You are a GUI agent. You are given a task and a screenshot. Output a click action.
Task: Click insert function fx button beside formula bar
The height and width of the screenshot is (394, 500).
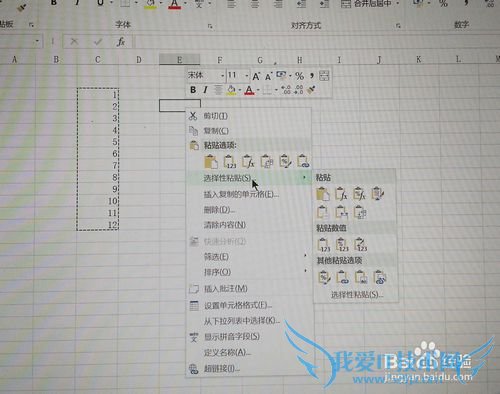(121, 42)
